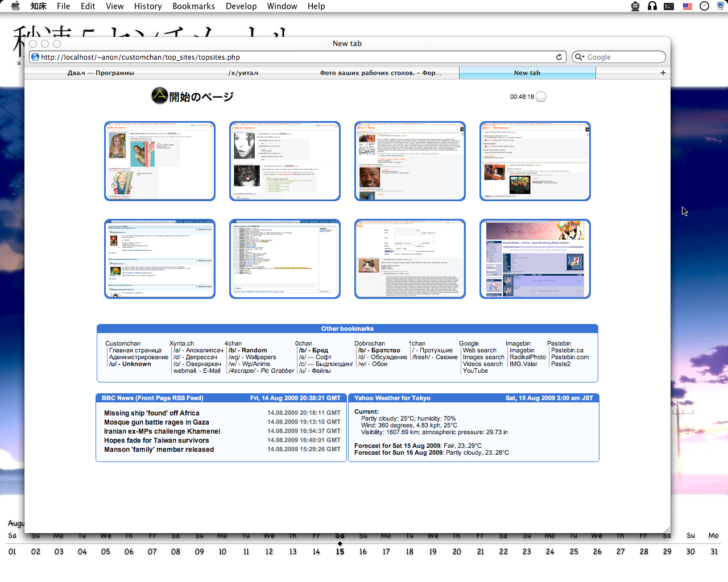The width and height of the screenshot is (728, 582).
Task: Click the furry mascot menu bar icon
Action: (x=635, y=6)
